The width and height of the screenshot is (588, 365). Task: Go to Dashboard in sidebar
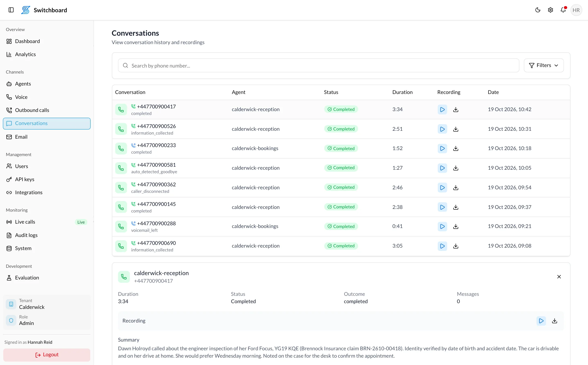47,41
